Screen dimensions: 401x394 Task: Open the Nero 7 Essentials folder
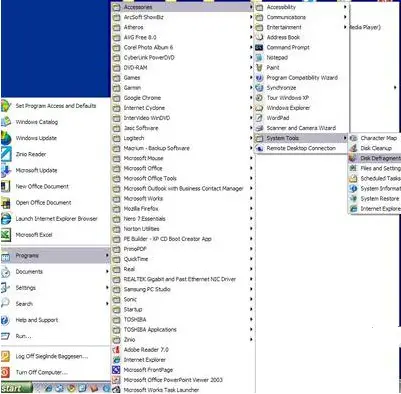183,219
